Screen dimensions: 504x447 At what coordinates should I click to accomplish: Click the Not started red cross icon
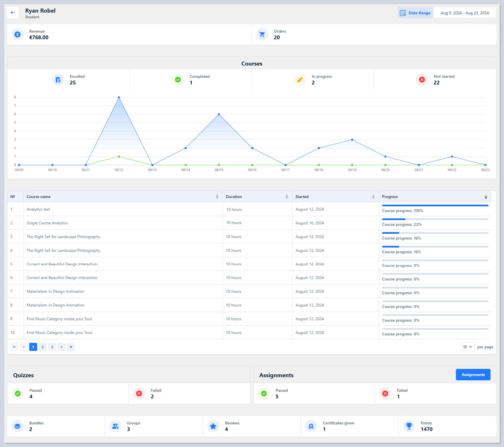pos(422,80)
